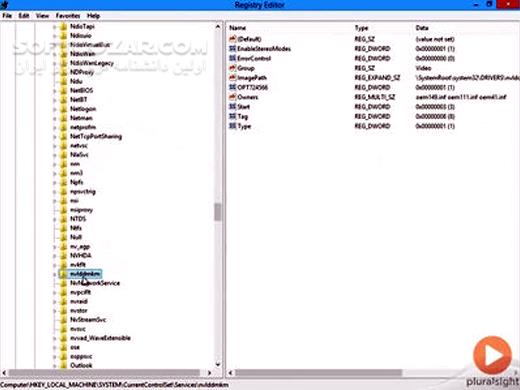Click the NVHDA folder icon
Viewport: 520px width, 390px height.
point(63,256)
